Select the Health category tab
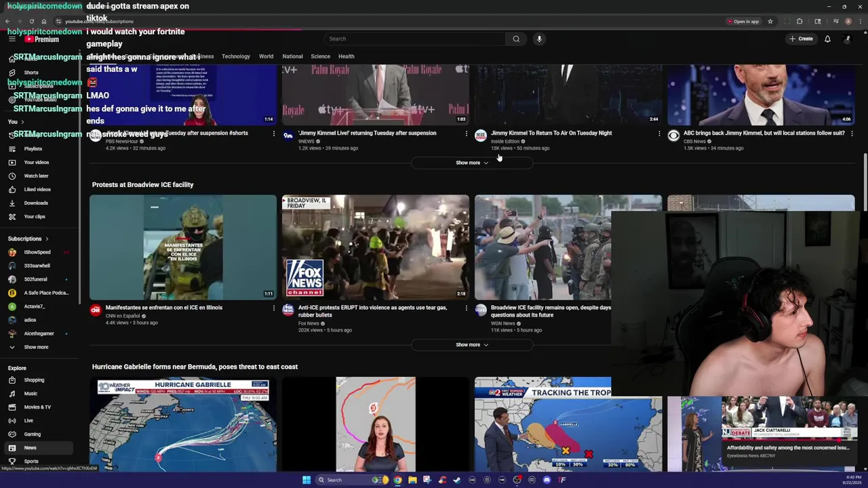 [x=347, y=56]
